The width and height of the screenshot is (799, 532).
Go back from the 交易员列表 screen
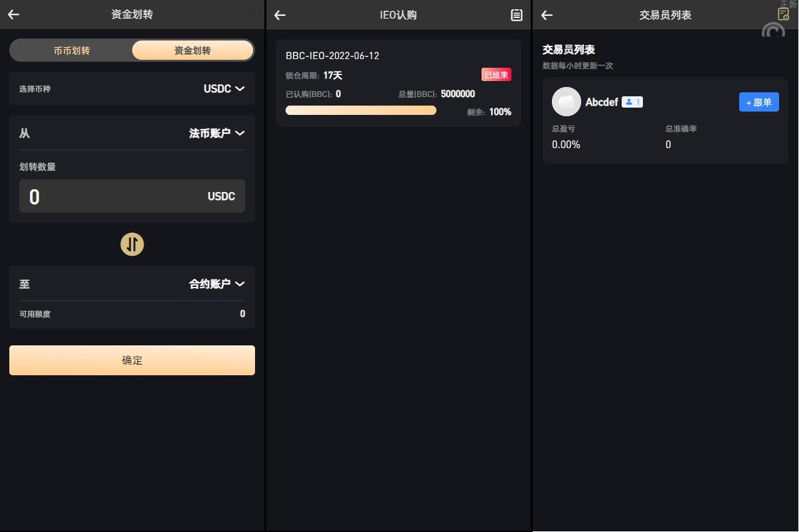click(x=547, y=15)
